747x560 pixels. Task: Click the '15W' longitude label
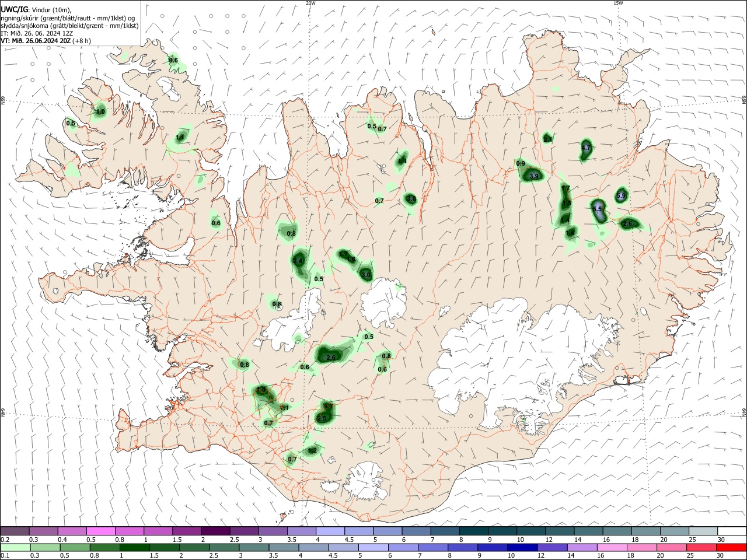click(x=618, y=3)
